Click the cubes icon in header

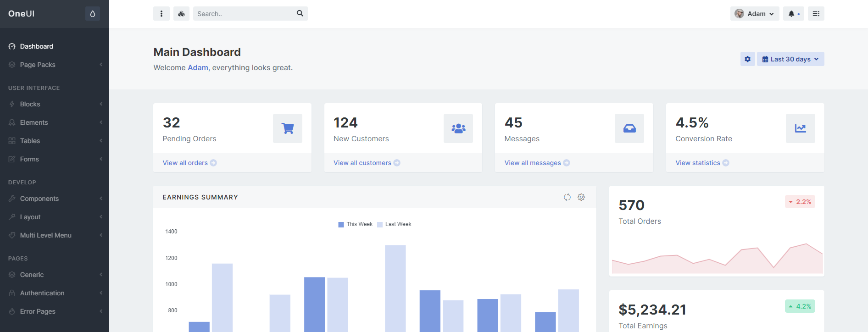coord(181,14)
